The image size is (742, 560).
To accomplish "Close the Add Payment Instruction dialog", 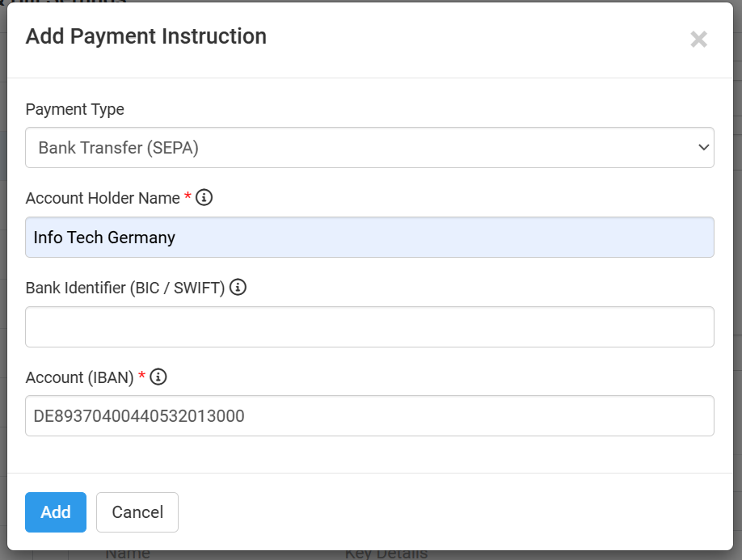I will 698,39.
